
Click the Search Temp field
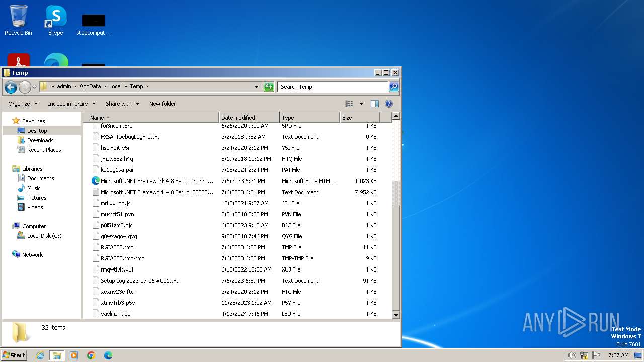tap(333, 87)
